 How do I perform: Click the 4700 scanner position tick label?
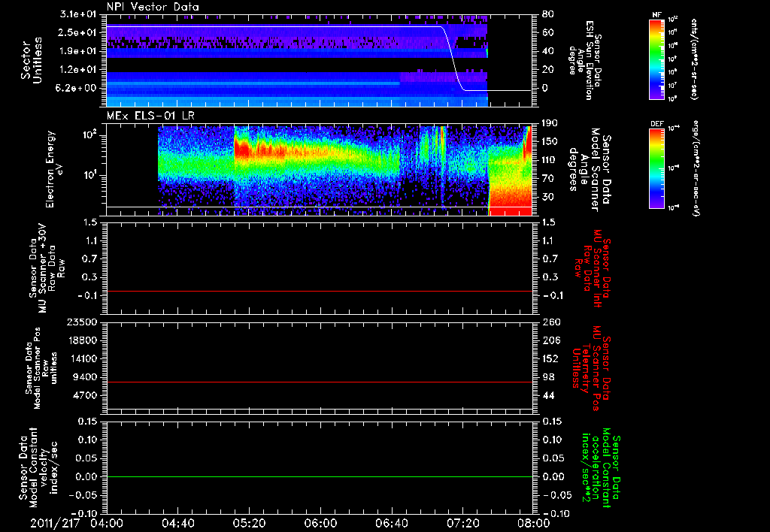[84, 395]
